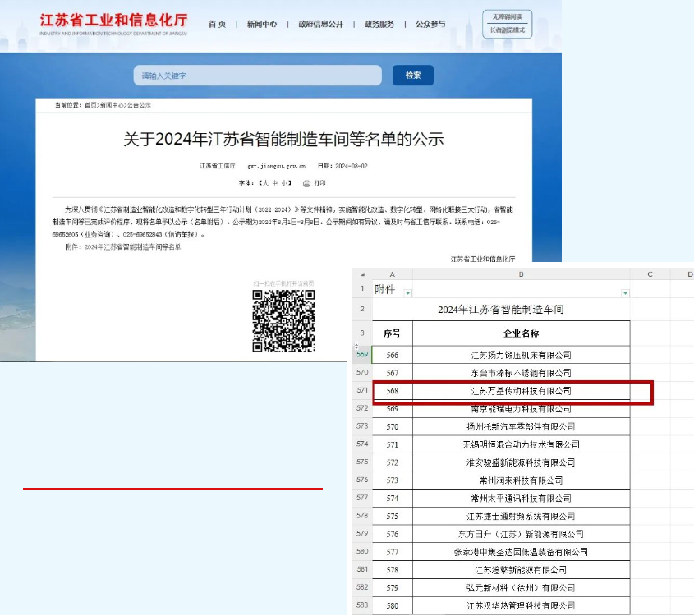Open 政务服务 in the top navigation
Image resolution: width=694 pixels, height=616 pixels.
coord(379,24)
